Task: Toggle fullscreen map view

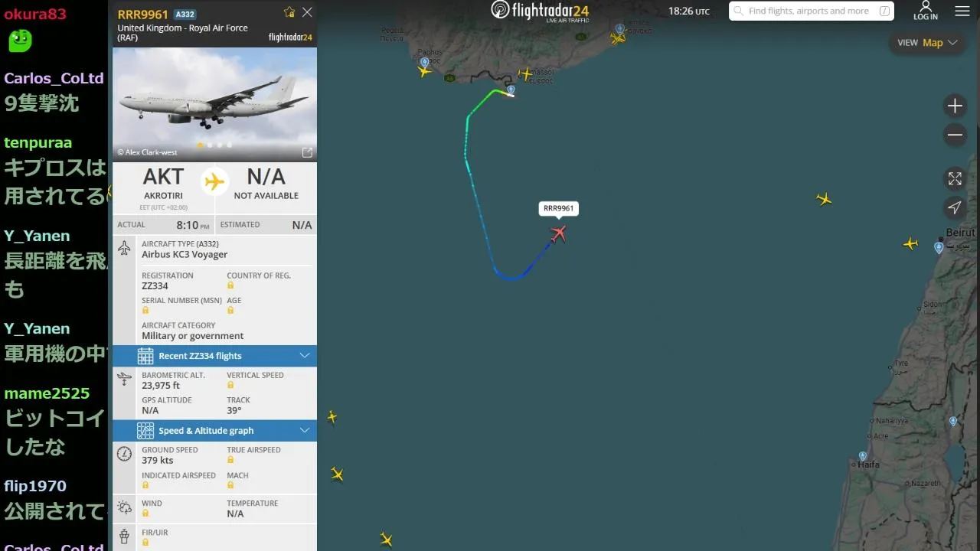Action: (x=955, y=178)
